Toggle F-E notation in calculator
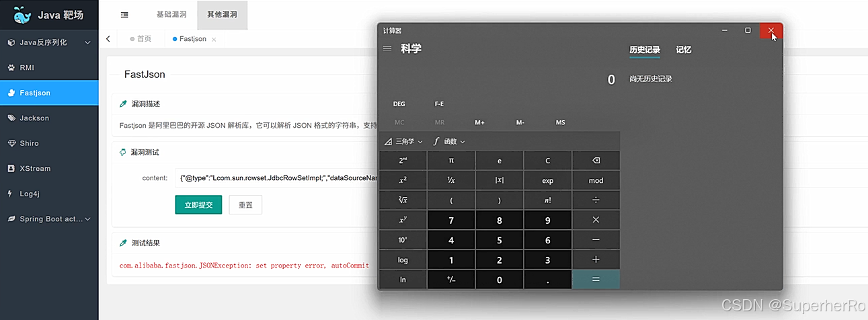 tap(439, 104)
